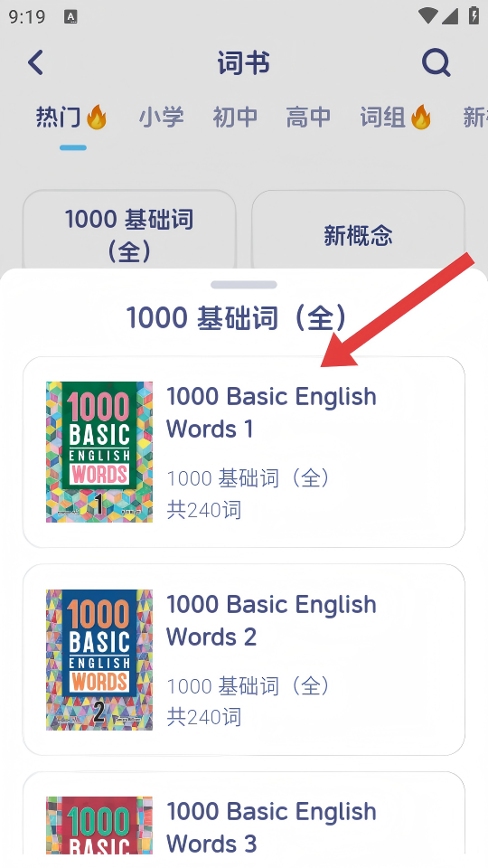The height and width of the screenshot is (868, 488).
Task: Tap the Wi-Fi status bar icon
Action: 427,16
